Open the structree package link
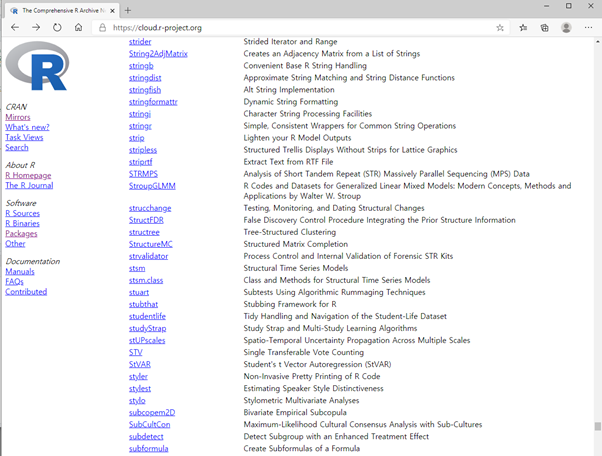 pos(144,232)
